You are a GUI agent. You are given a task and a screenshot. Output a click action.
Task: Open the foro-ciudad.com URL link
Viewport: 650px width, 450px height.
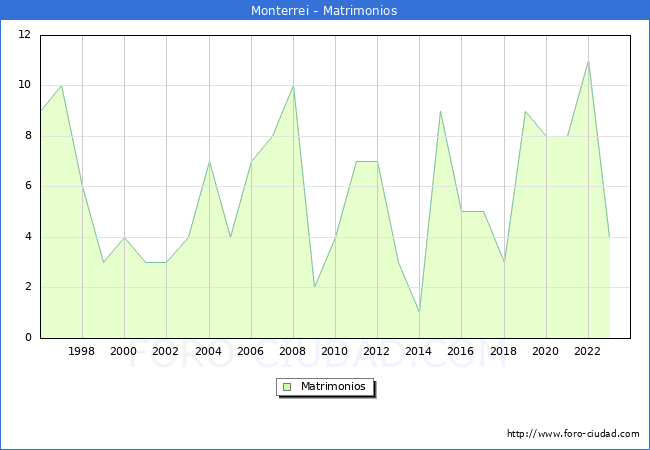point(573,434)
